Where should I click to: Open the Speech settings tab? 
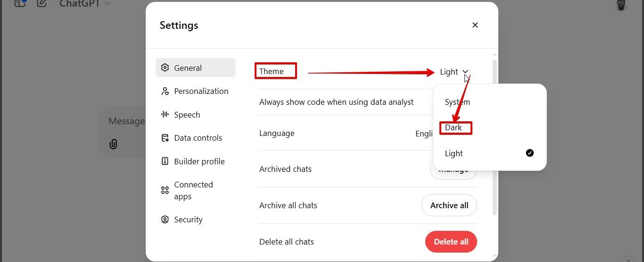[x=187, y=115]
